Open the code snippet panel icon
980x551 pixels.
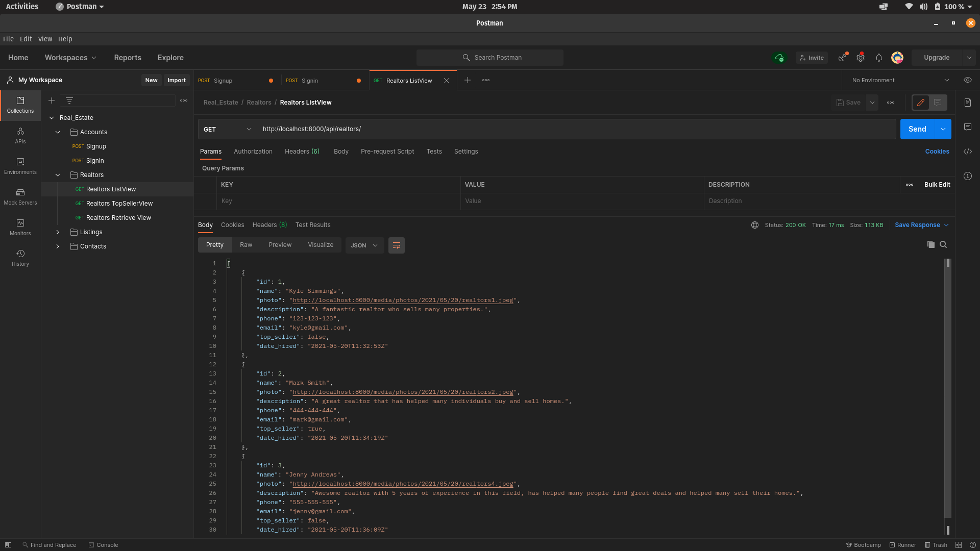[x=968, y=152]
